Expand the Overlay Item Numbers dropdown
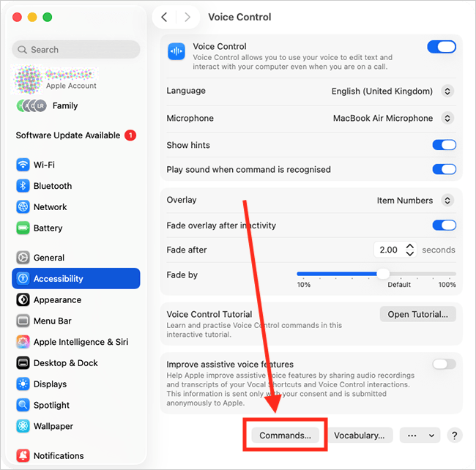The image size is (476, 470). (x=415, y=201)
